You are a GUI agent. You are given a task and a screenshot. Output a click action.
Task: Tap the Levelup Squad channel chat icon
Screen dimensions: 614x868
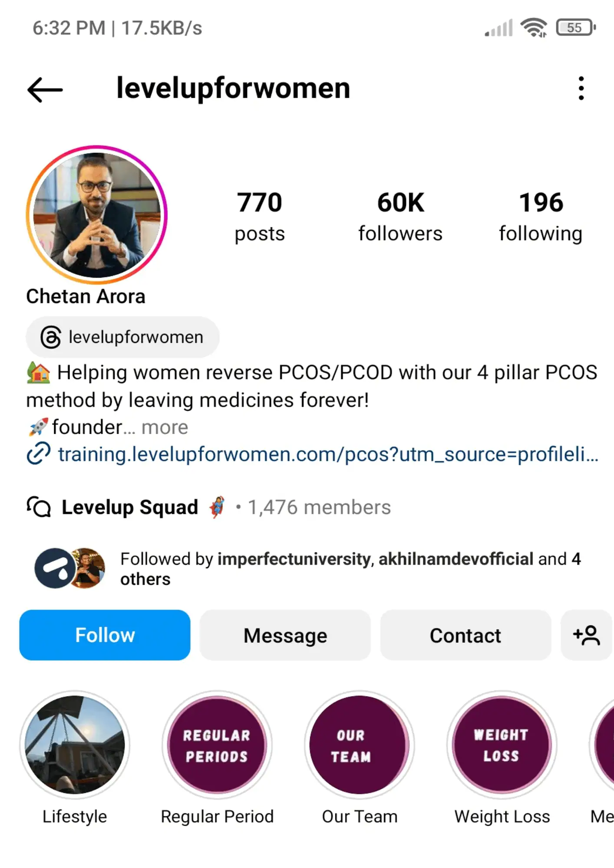[39, 506]
